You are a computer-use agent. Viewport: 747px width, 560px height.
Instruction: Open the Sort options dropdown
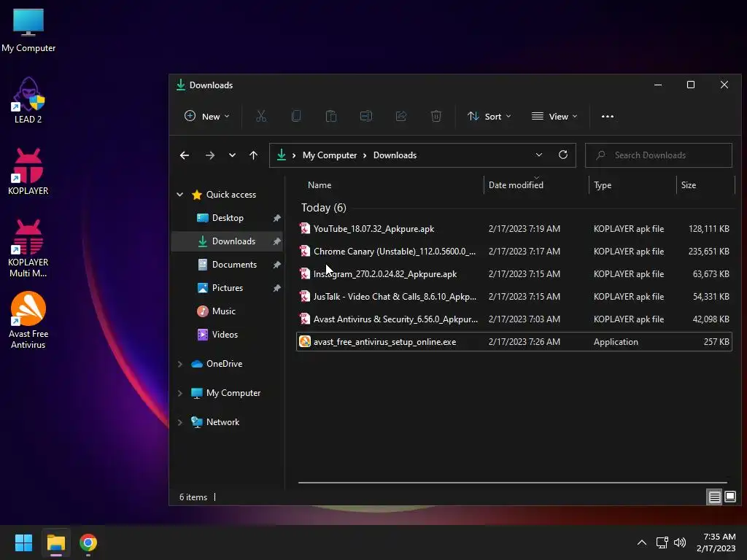click(x=489, y=116)
